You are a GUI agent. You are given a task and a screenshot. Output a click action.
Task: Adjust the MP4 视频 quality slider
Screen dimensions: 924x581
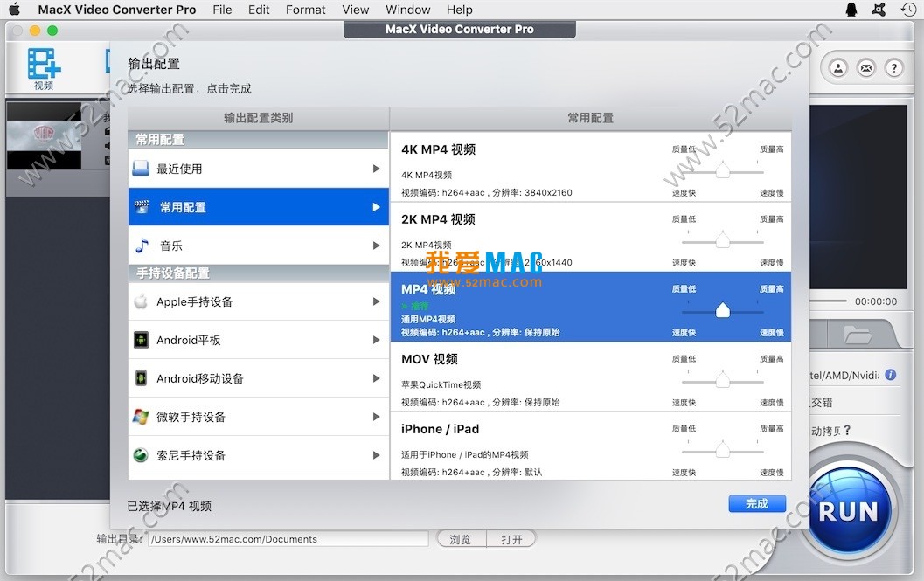(722, 310)
